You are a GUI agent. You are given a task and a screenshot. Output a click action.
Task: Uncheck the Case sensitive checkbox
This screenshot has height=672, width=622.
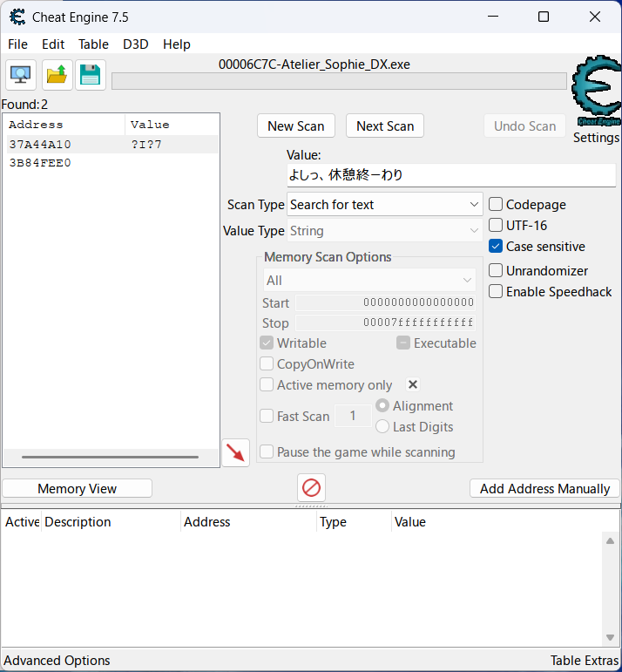pyautogui.click(x=496, y=247)
